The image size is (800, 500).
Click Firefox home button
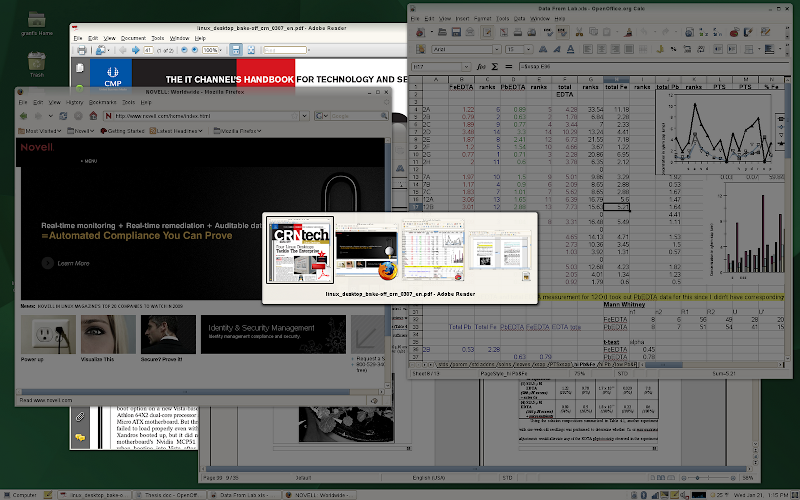pyautogui.click(x=93, y=116)
